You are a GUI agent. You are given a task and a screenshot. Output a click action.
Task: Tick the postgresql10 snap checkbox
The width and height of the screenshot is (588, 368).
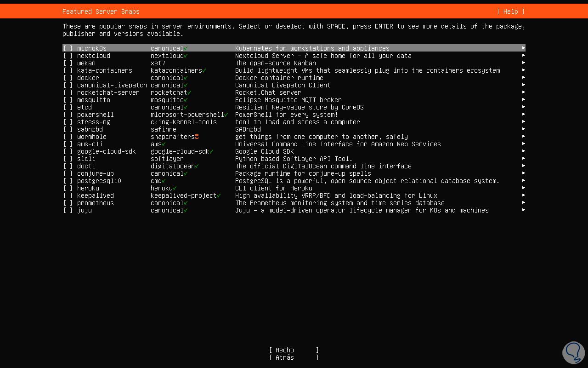coord(68,181)
